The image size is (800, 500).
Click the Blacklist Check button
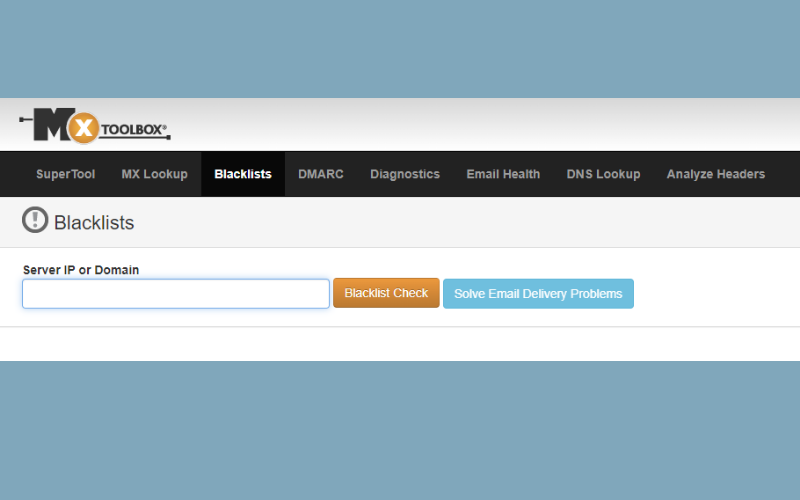click(386, 293)
